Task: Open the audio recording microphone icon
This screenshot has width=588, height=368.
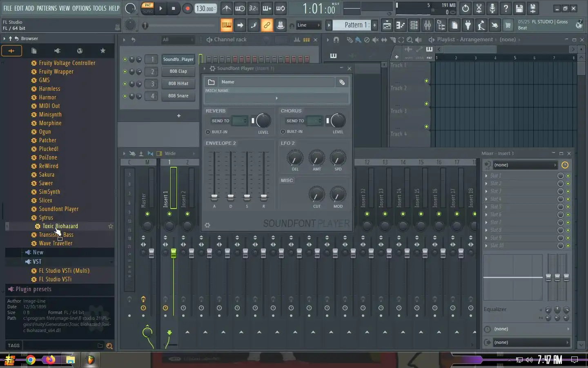Action: tap(492, 8)
